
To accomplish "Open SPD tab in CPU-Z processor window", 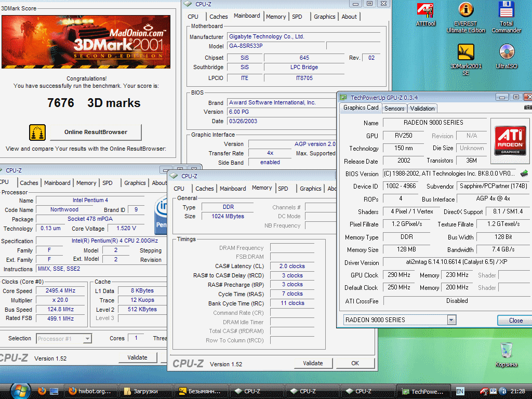I will coord(108,183).
